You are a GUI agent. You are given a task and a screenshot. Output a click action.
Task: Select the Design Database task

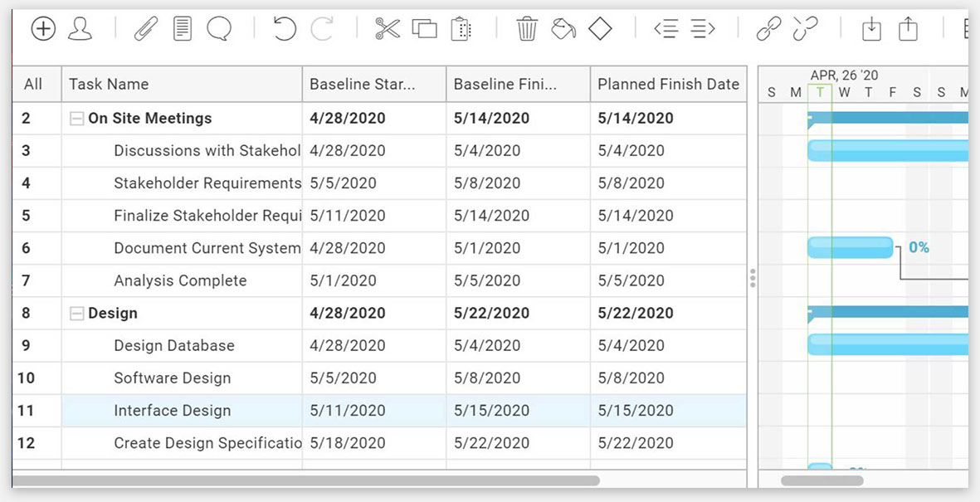coord(173,346)
